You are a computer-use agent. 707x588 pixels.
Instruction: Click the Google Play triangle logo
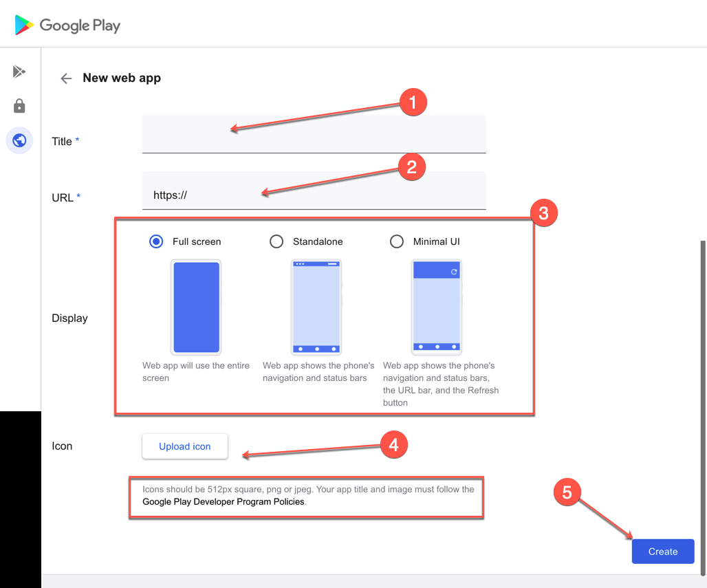(23, 25)
